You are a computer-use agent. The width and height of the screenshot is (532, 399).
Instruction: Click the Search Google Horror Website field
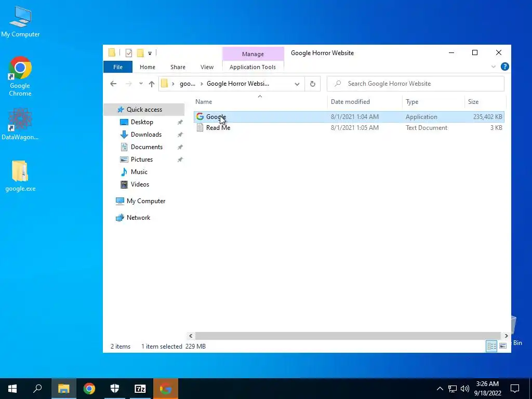[x=415, y=84]
